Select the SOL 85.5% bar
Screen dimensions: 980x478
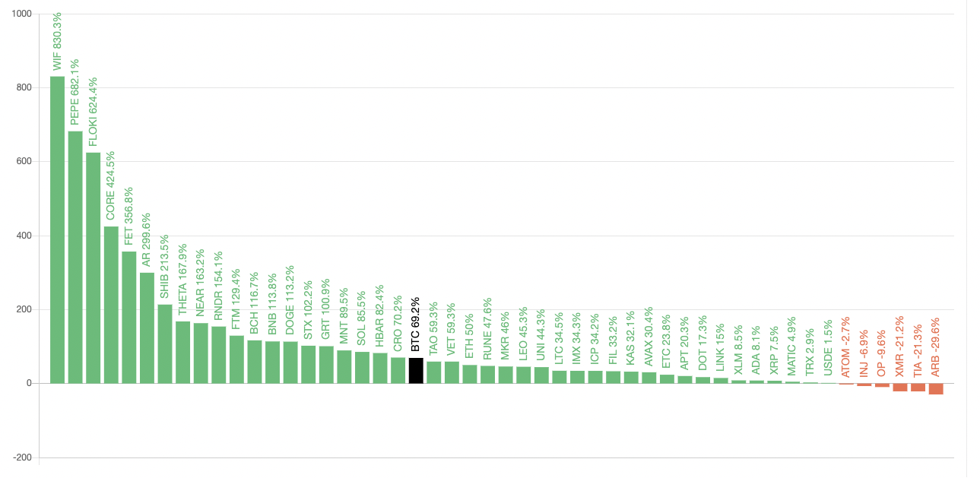(x=362, y=367)
